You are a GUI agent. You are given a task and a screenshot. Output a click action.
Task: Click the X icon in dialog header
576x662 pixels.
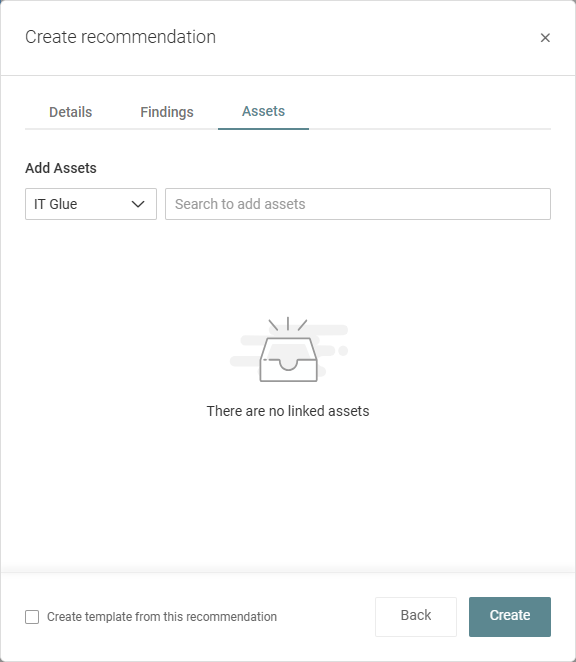pos(545,38)
